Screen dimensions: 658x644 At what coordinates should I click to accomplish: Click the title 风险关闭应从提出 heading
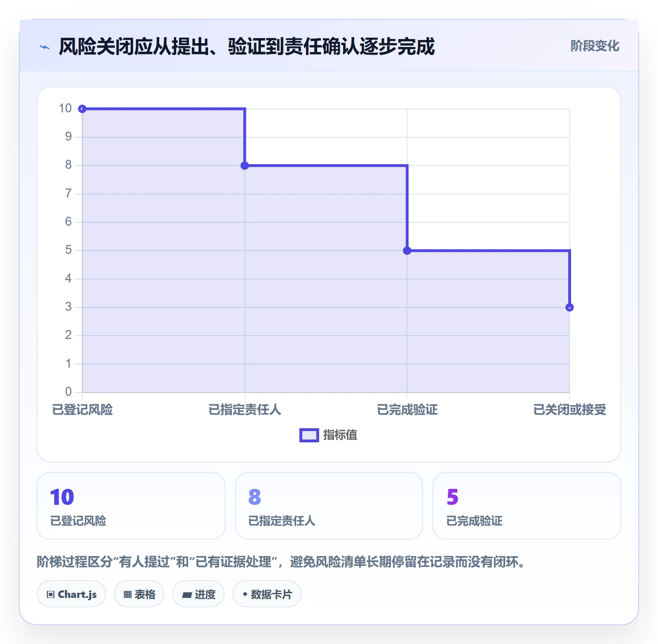247,47
